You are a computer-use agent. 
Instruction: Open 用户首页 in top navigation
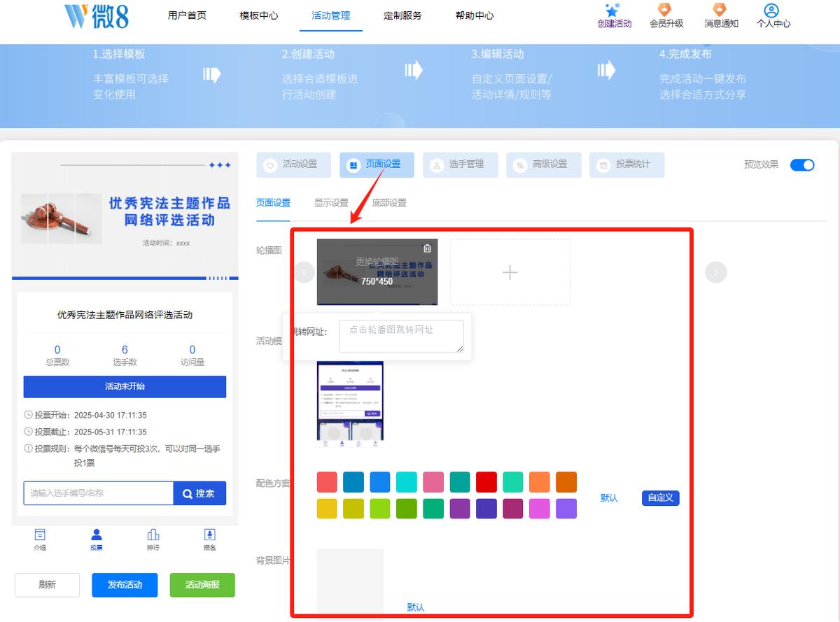click(x=187, y=15)
